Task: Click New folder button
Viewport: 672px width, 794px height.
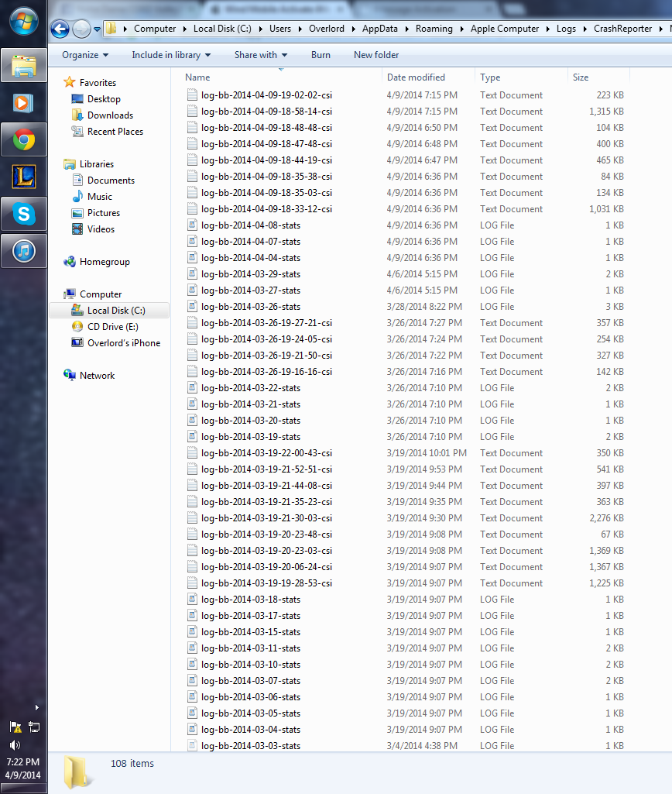Action: (x=376, y=55)
